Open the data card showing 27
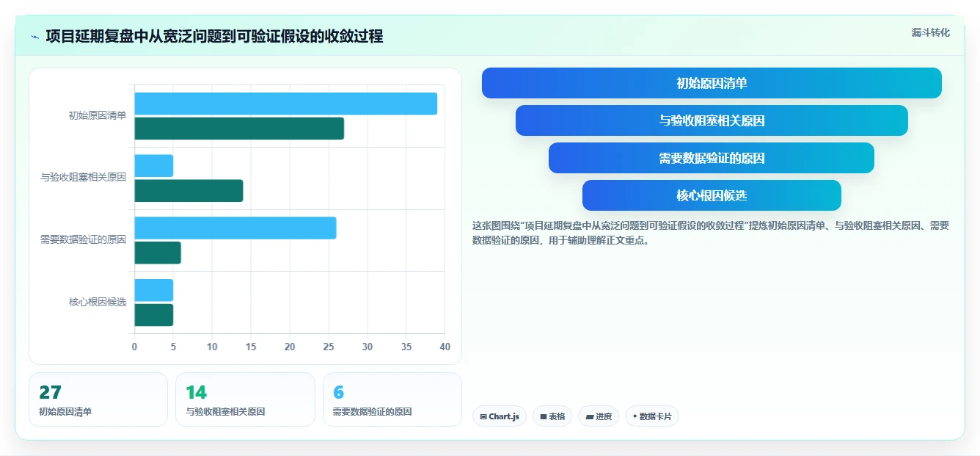 click(x=98, y=399)
